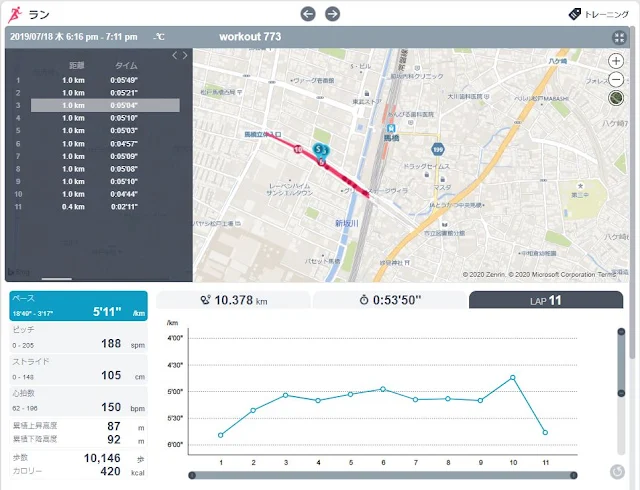
Task: Click the lap table horizontal scrollbar thumb
Action: (57, 279)
